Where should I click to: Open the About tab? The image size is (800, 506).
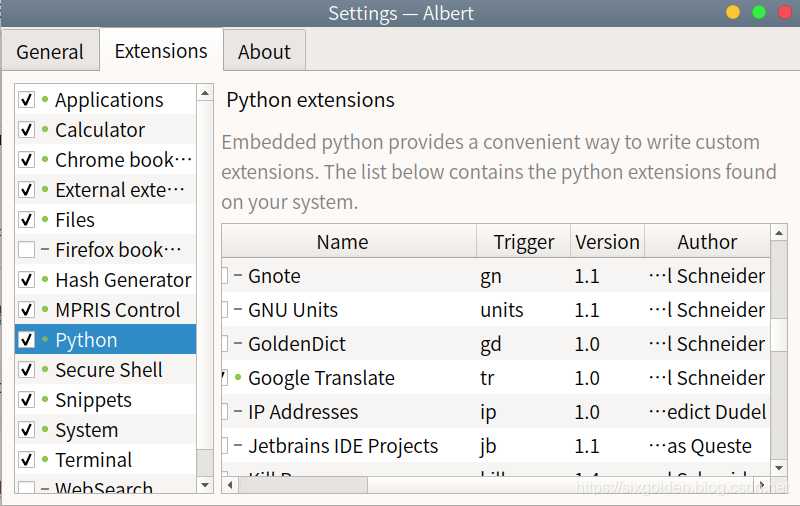coord(264,52)
